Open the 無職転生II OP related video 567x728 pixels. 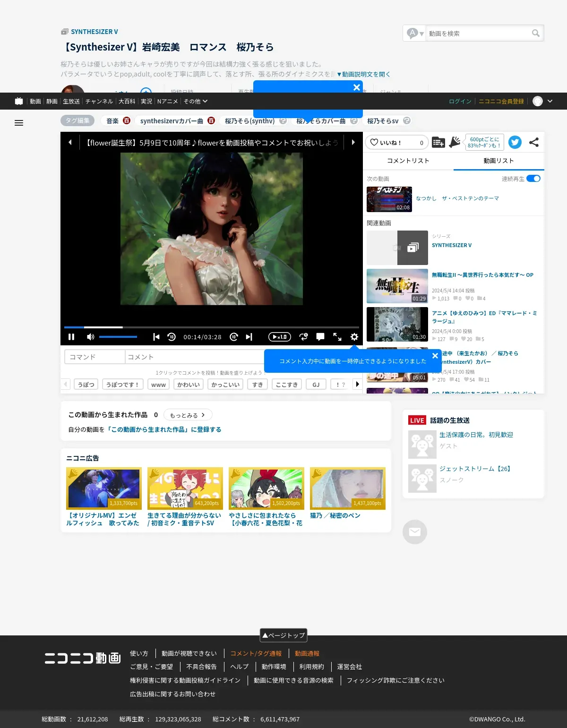coord(482,275)
